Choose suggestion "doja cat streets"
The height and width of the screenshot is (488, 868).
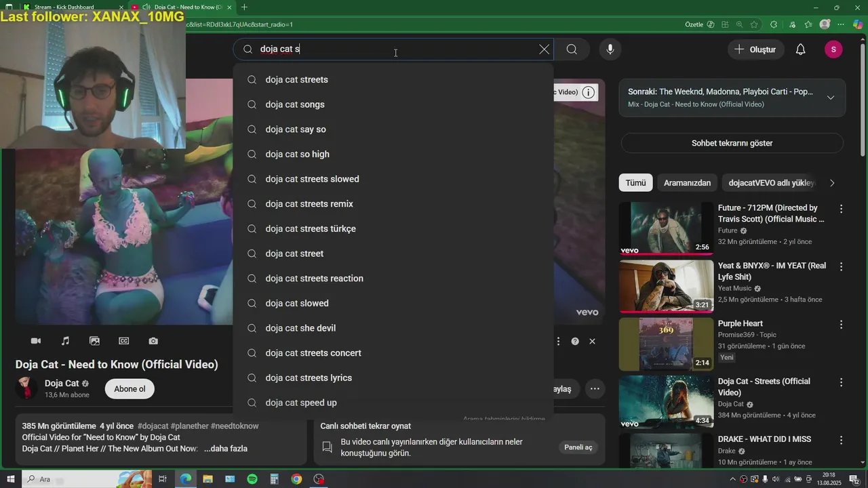[393, 79]
